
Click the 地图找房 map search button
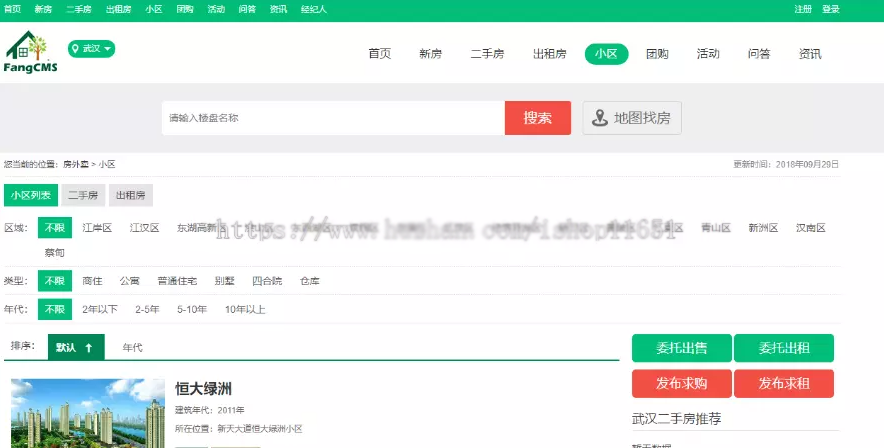[632, 118]
